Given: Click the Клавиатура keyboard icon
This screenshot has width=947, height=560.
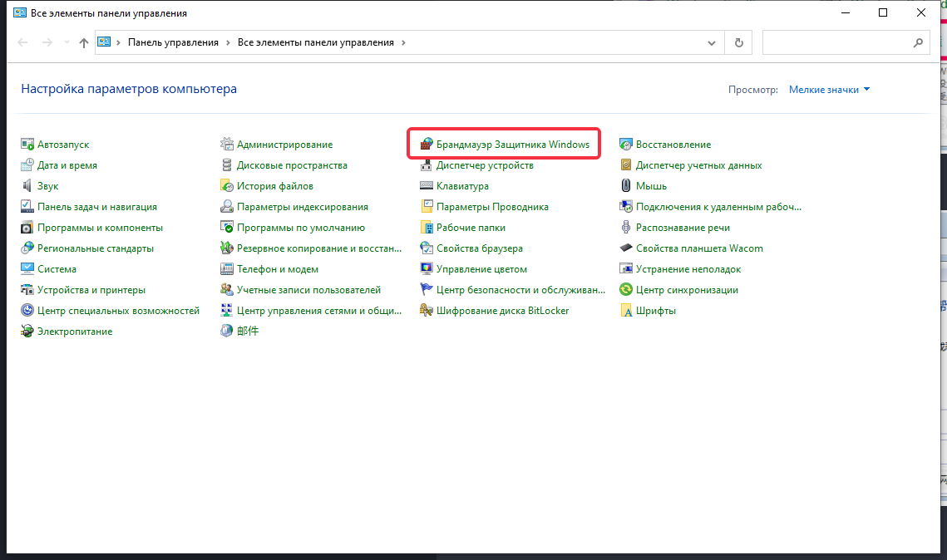Looking at the screenshot, I should tap(427, 186).
